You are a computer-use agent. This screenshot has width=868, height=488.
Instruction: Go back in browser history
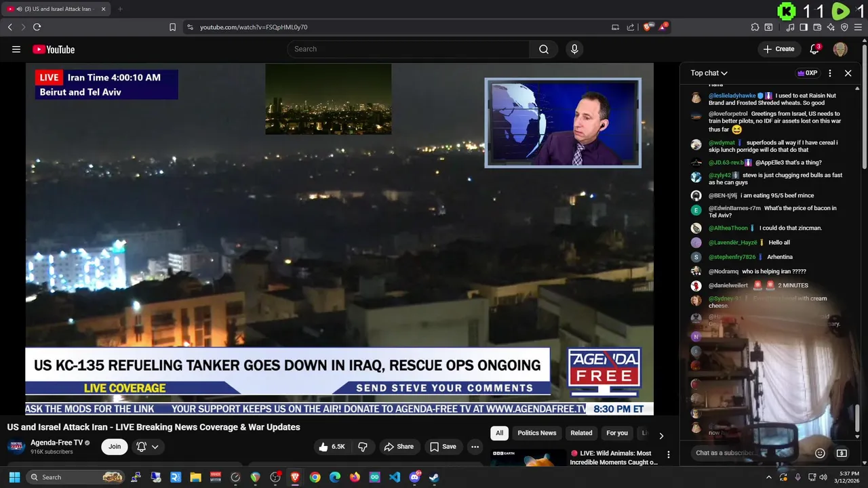coord(9,27)
